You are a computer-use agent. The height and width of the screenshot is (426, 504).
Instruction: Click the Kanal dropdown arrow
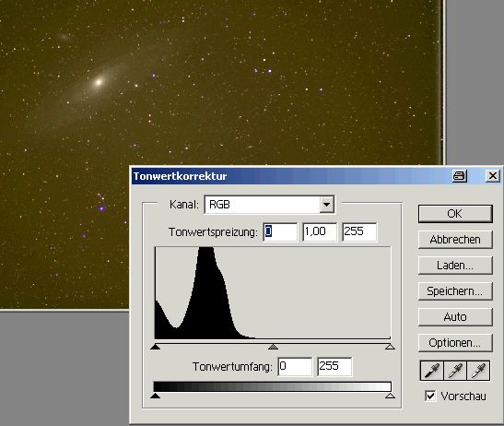[x=326, y=205]
